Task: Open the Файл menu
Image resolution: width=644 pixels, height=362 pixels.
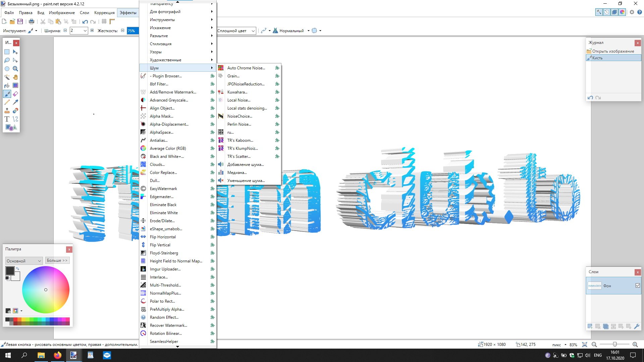Action: tap(9, 13)
